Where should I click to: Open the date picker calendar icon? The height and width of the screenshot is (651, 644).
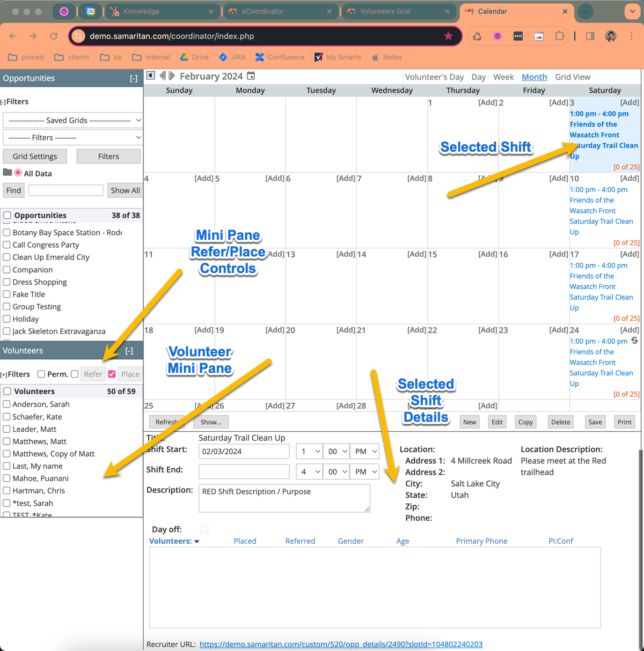pyautogui.click(x=251, y=76)
